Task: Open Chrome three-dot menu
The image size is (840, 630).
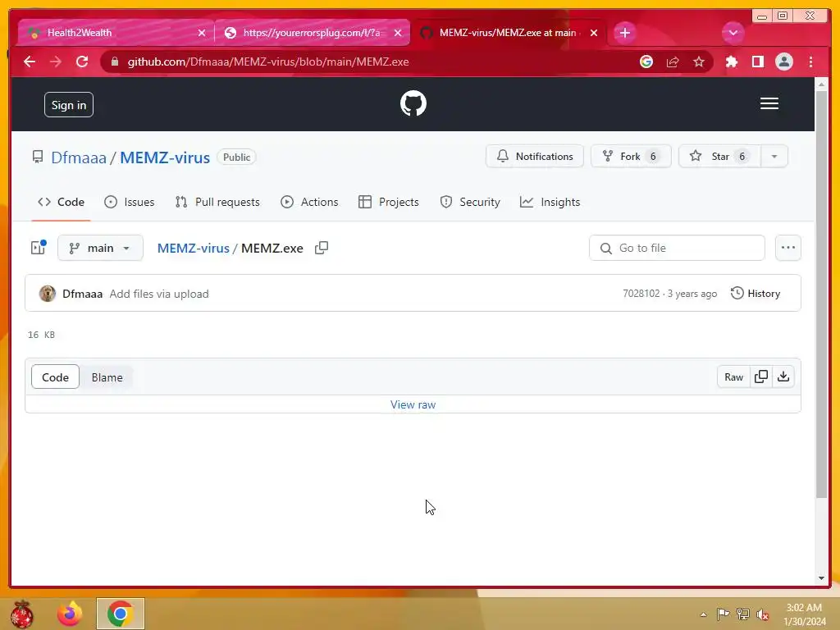Action: click(810, 62)
